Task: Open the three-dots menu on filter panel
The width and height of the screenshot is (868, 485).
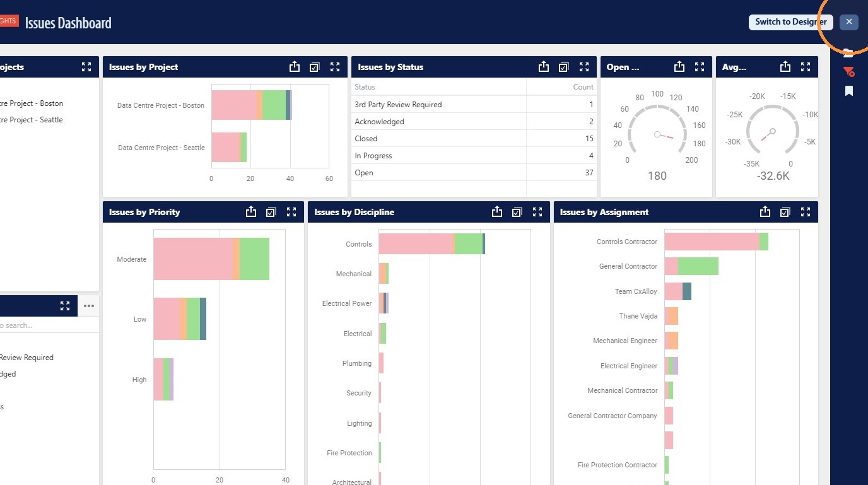Action: [88, 306]
